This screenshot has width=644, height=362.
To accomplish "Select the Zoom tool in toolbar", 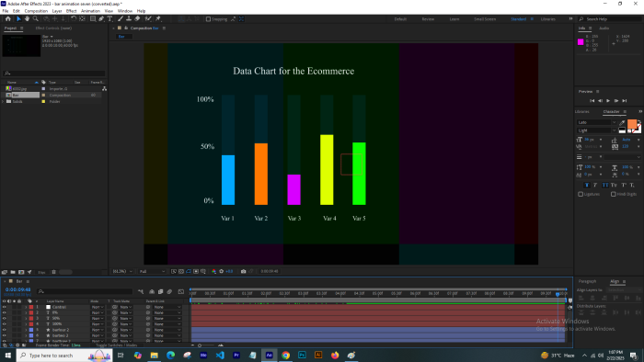I will (36, 19).
